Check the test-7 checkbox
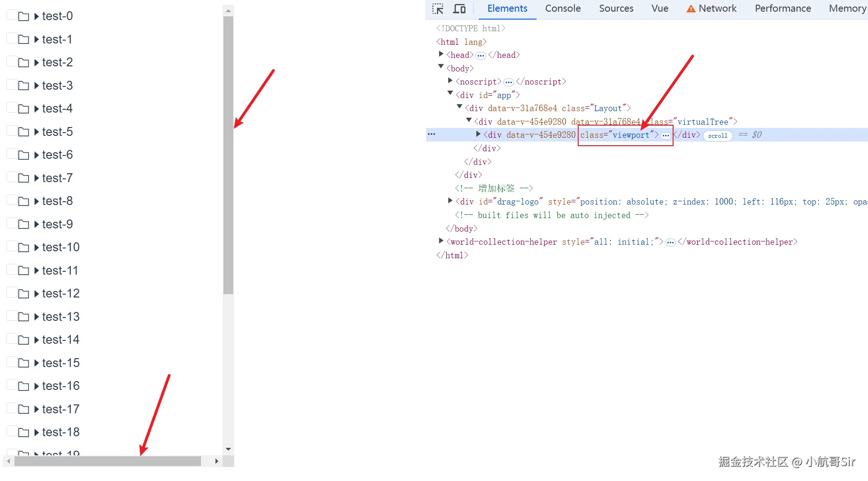The height and width of the screenshot is (481, 868). tap(12, 177)
